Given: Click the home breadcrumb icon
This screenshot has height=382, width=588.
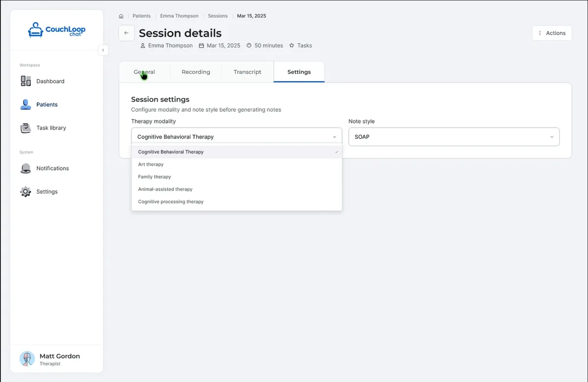Looking at the screenshot, I should point(121,16).
